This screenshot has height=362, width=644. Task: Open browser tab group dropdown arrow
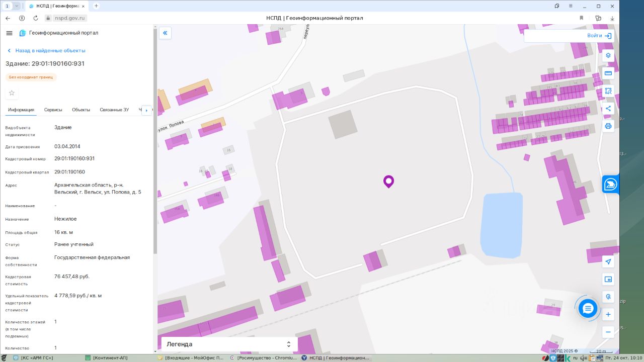pos(17,6)
